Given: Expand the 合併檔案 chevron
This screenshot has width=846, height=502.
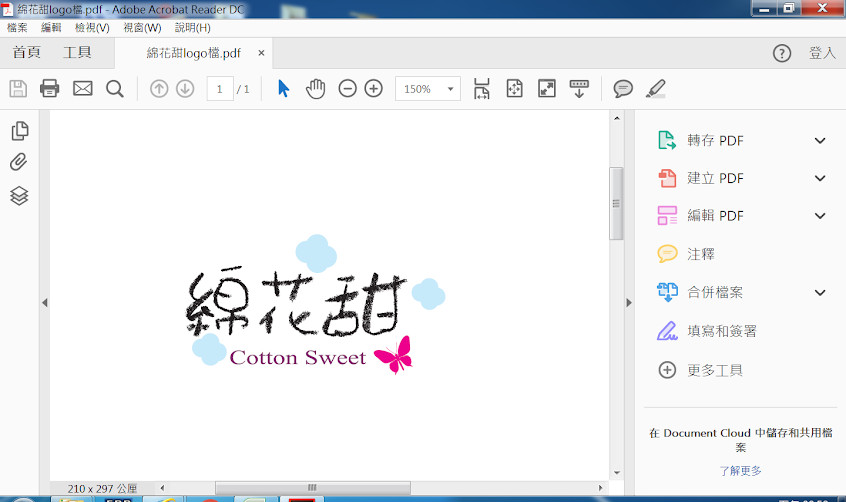Looking at the screenshot, I should 820,293.
